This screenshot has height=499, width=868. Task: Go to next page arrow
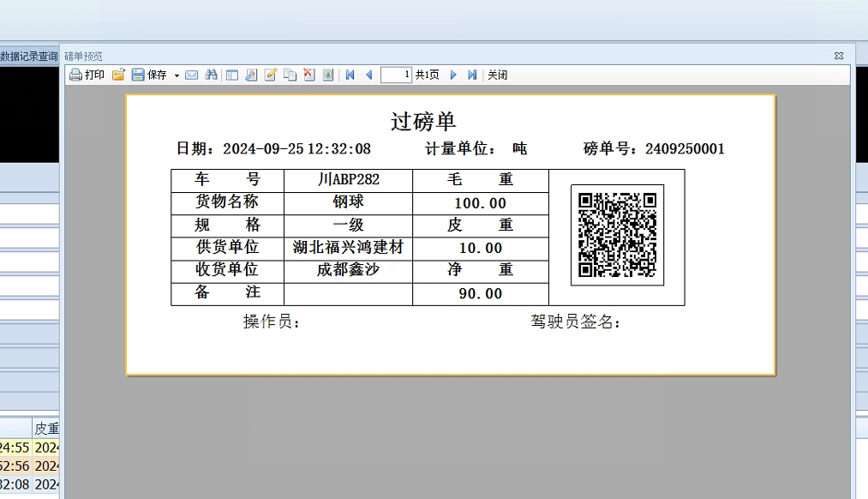[x=453, y=75]
